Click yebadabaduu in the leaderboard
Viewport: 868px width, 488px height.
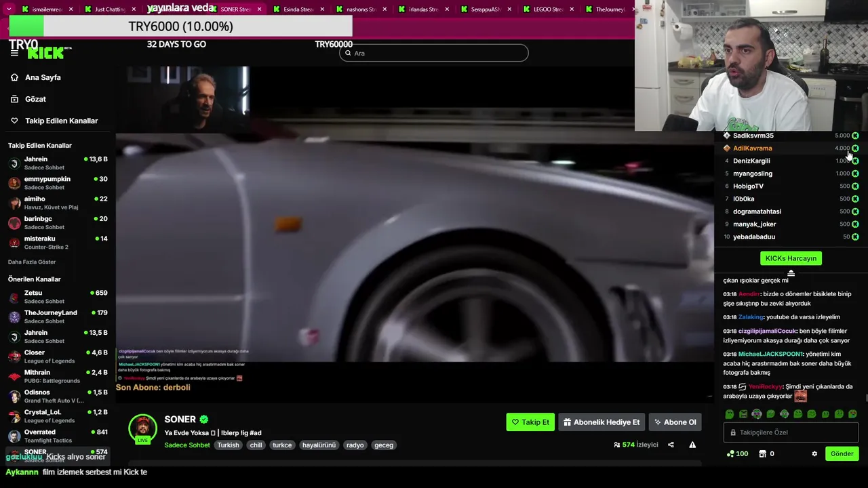coord(754,237)
